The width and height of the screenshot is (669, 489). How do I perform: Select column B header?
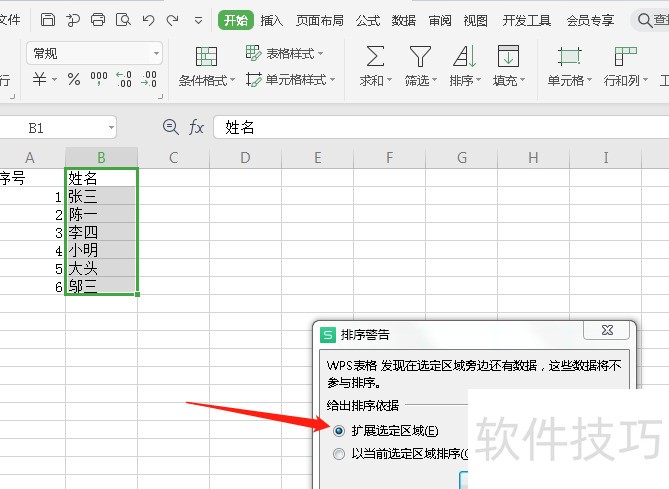[x=102, y=157]
